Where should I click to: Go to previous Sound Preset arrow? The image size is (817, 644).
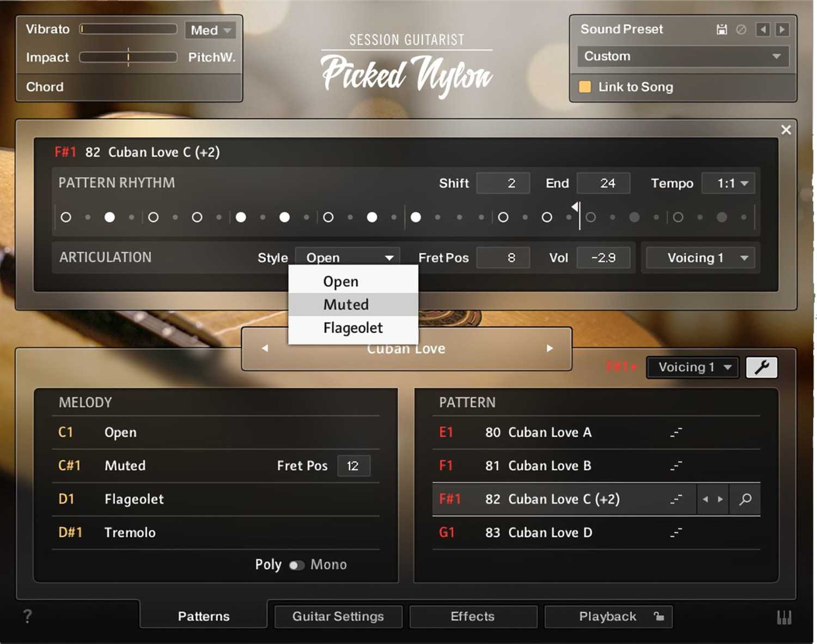[x=763, y=29]
